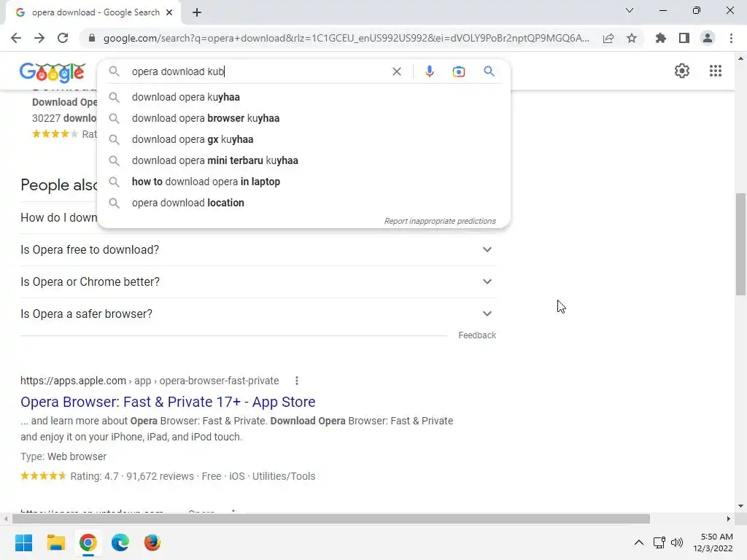Search by image camera icon
This screenshot has width=747, height=560.
pyautogui.click(x=458, y=71)
